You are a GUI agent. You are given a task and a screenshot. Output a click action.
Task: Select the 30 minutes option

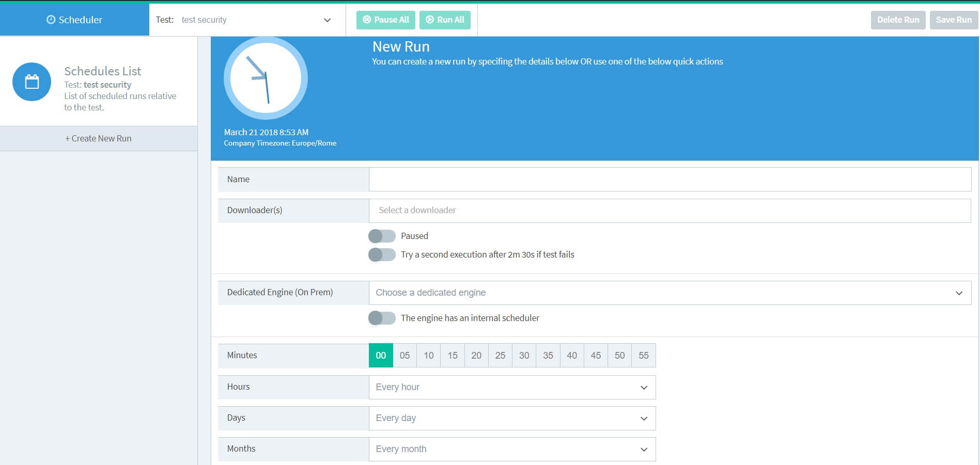point(524,355)
